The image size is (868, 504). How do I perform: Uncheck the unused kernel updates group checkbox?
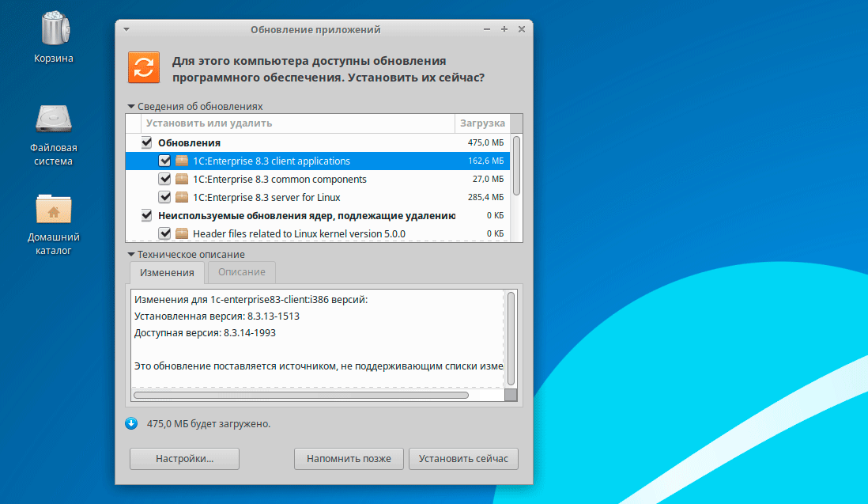click(147, 215)
